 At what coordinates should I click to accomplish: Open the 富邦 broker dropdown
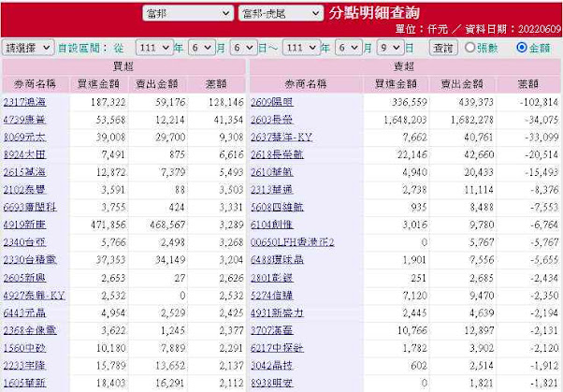coord(188,14)
